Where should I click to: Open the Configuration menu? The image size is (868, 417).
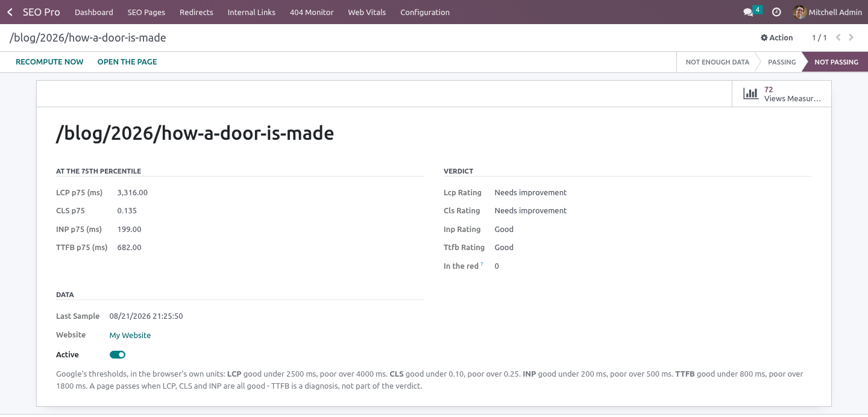[x=425, y=12]
